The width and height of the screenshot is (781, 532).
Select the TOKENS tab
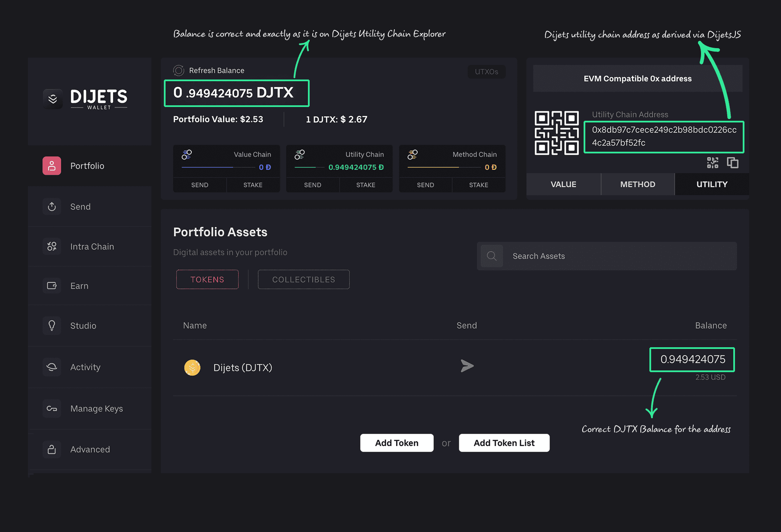tap(207, 280)
